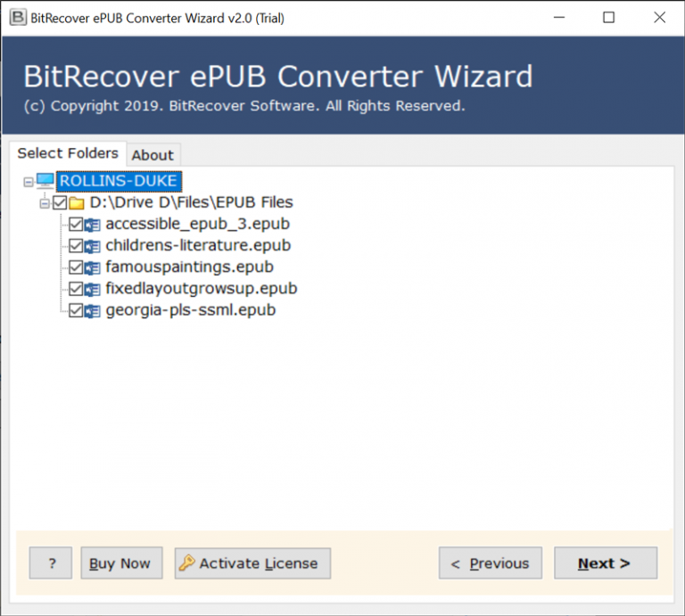This screenshot has width=685, height=616.
Task: Open Activate License dialog
Action: tap(252, 563)
